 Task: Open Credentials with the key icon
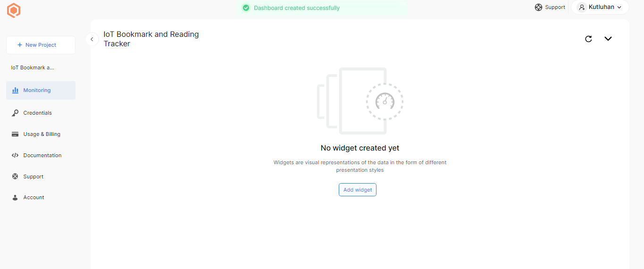[x=37, y=113]
